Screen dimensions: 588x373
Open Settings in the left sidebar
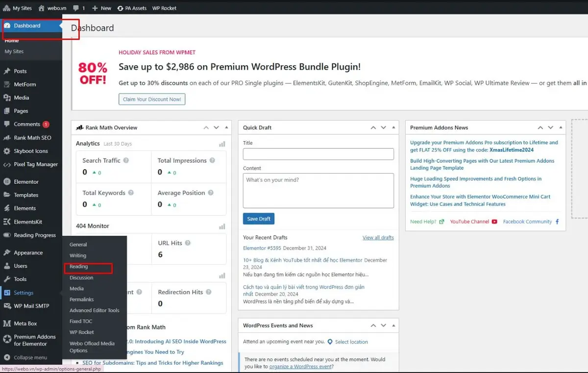pos(24,293)
